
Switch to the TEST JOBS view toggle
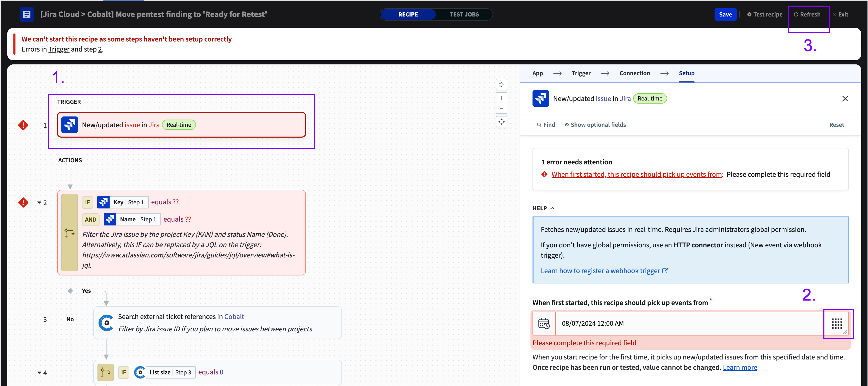[x=464, y=14]
